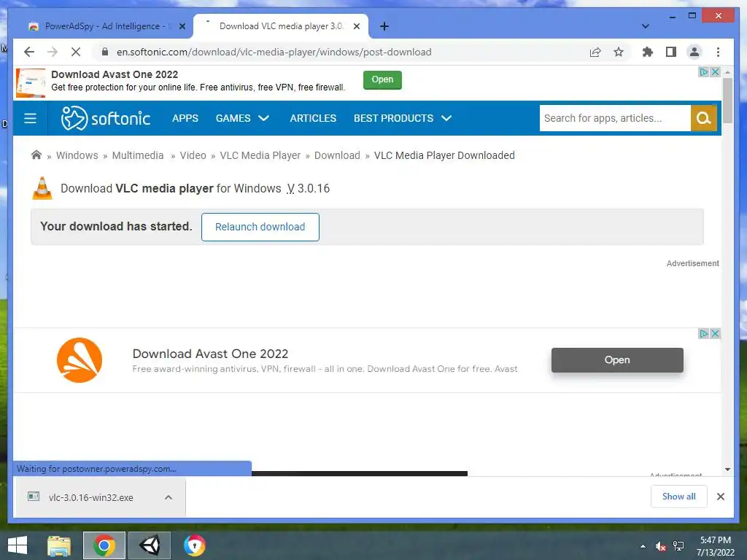Close the PowerAdSpy tab
The image size is (747, 560).
click(182, 26)
